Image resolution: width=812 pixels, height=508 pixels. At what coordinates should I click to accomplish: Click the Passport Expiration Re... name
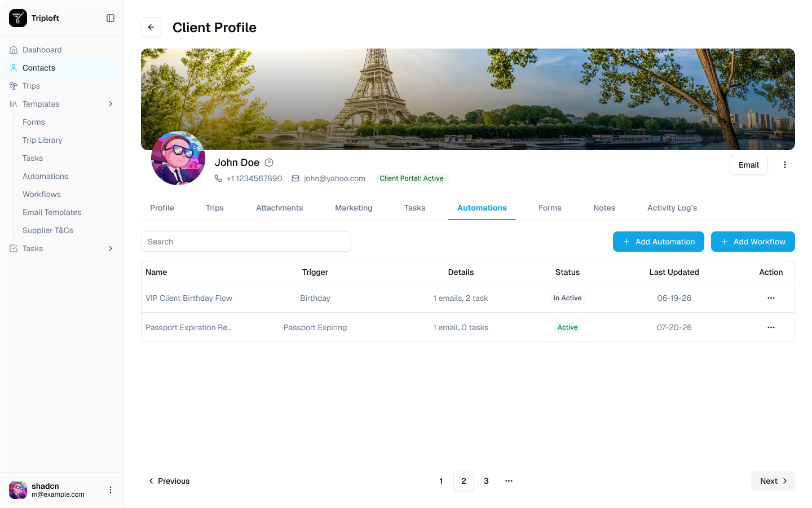pos(188,327)
